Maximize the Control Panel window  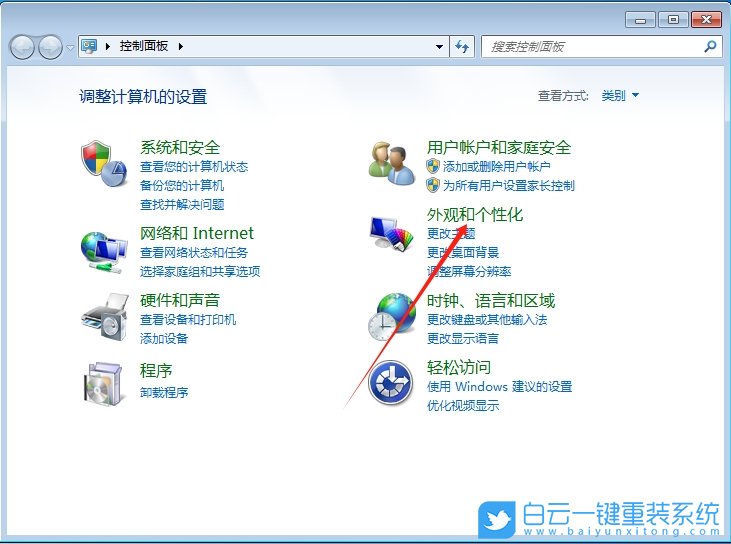(673, 20)
